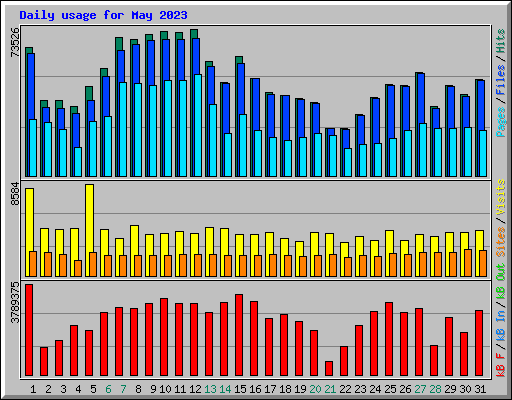Click the green day 14 label
This screenshot has height=400, width=512.
225,389
